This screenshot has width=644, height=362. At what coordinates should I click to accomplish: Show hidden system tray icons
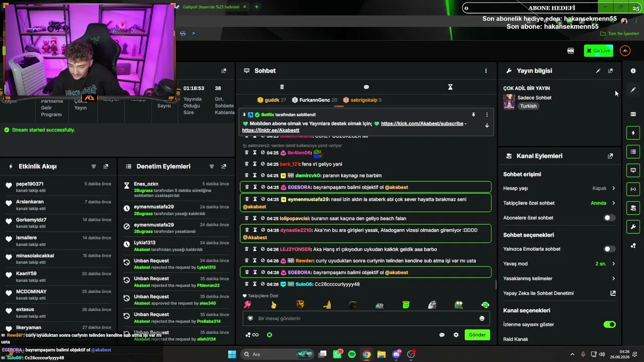[572, 354]
